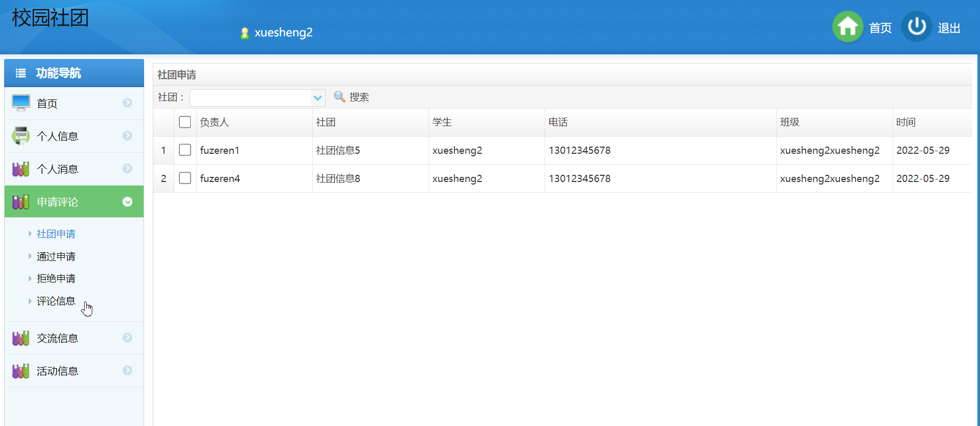Select 首页 in the sidebar menu
The width and height of the screenshot is (980, 426).
coord(74,103)
